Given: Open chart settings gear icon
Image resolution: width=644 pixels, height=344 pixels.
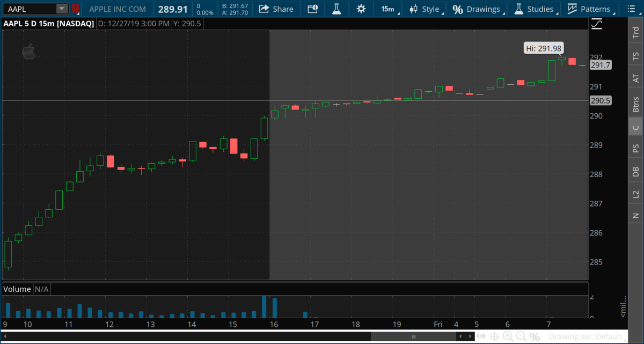Looking at the screenshot, I should pyautogui.click(x=361, y=9).
